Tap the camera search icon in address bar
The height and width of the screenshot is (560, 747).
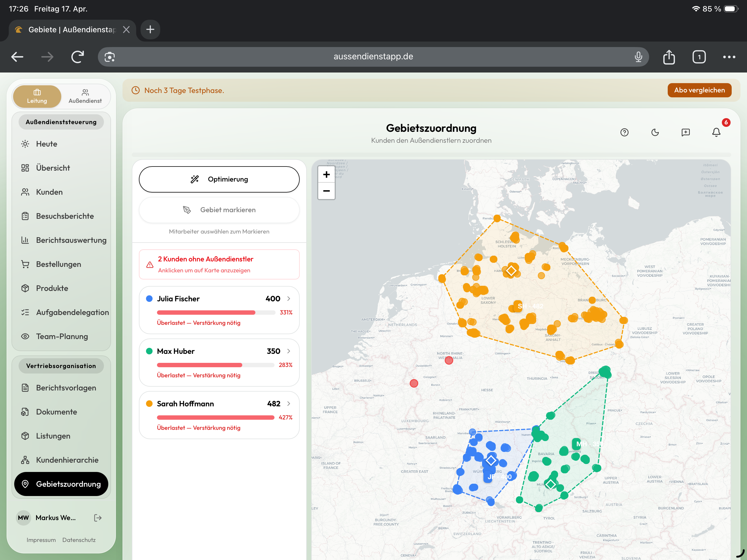point(110,57)
